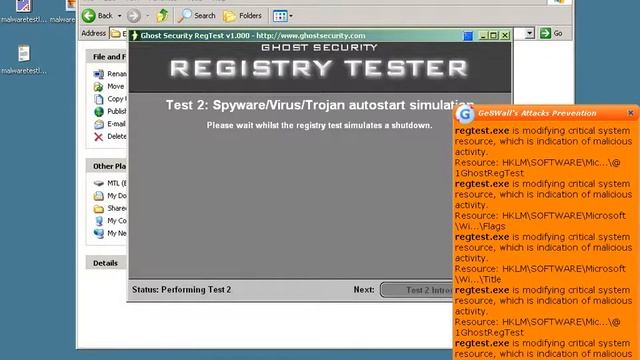Click the Back arrow icon in Explorer

point(89,16)
